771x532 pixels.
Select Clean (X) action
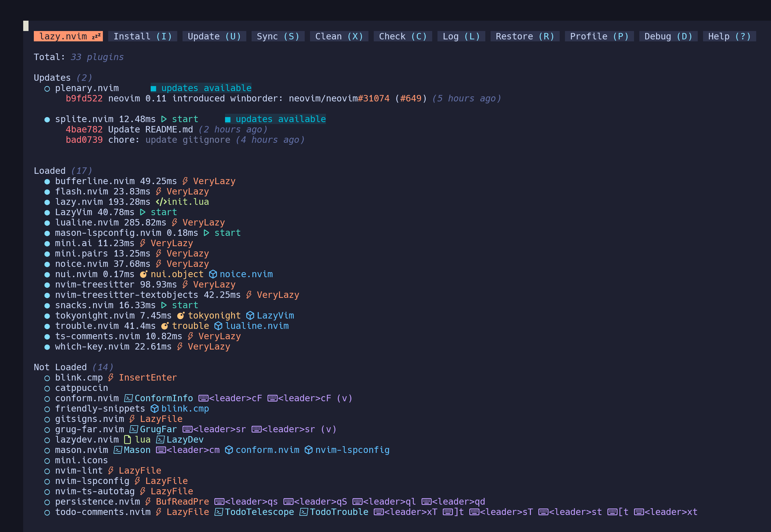coord(339,36)
